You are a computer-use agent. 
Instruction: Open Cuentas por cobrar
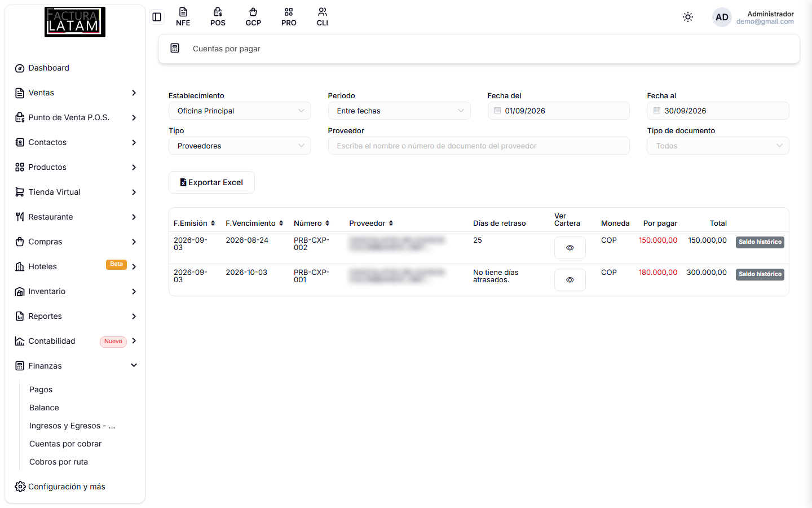click(65, 444)
